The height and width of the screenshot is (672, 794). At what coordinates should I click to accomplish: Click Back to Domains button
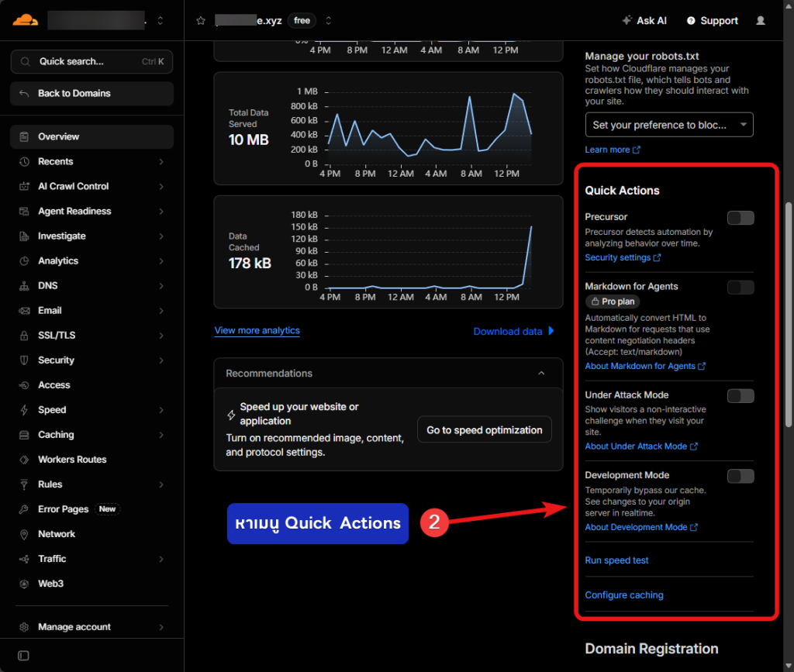pyautogui.click(x=91, y=93)
